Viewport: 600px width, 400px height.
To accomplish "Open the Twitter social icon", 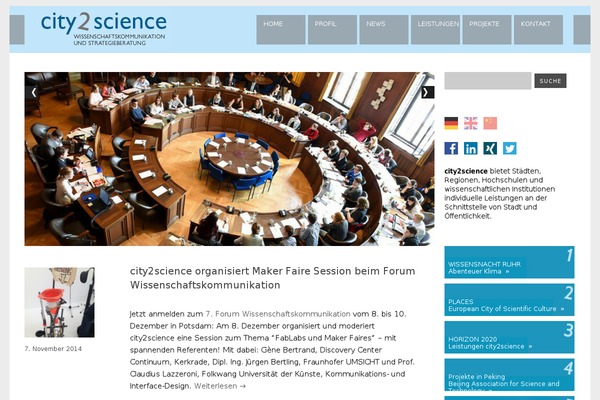I will [x=510, y=148].
